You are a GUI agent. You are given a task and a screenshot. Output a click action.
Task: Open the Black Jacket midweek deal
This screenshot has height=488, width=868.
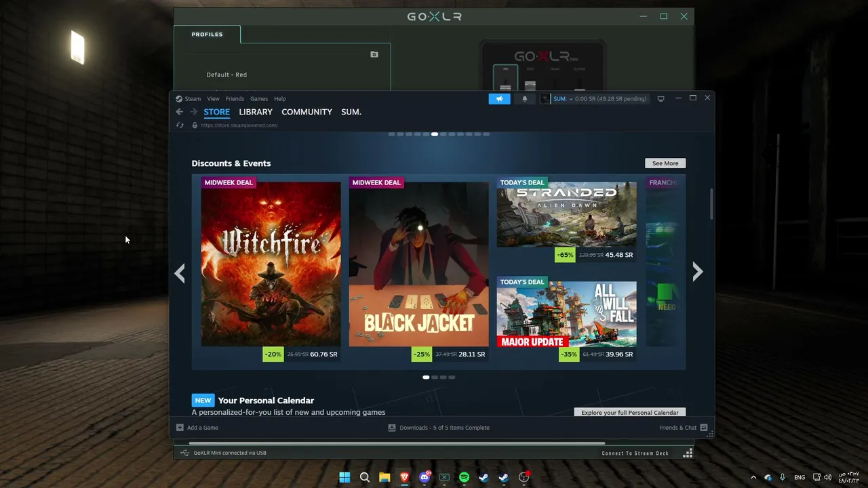[418, 264]
